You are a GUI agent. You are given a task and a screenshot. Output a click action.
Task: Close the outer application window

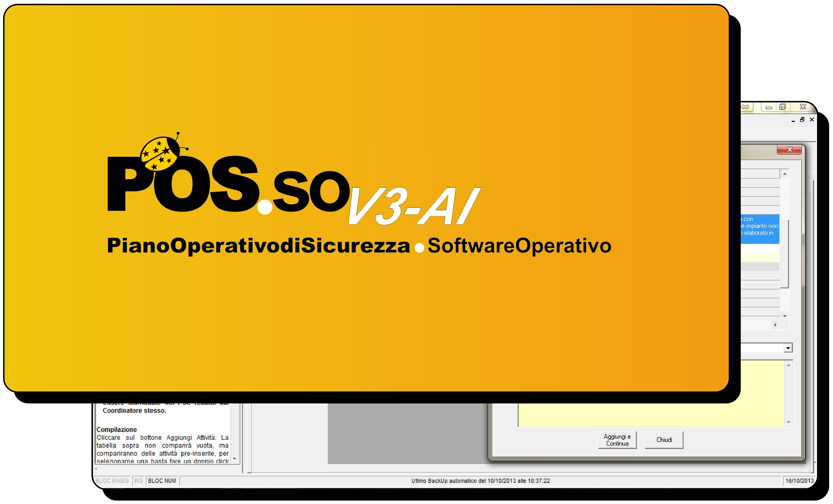pyautogui.click(x=803, y=107)
